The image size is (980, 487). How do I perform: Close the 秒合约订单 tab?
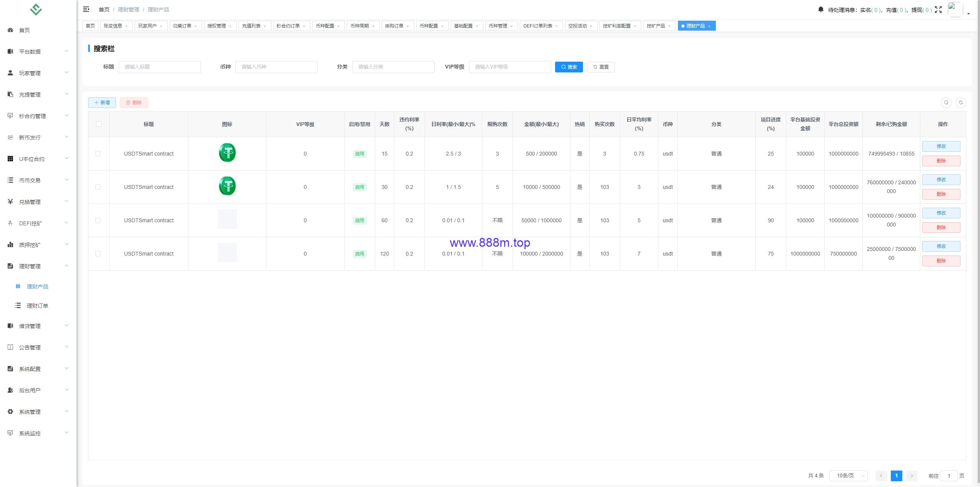point(304,26)
